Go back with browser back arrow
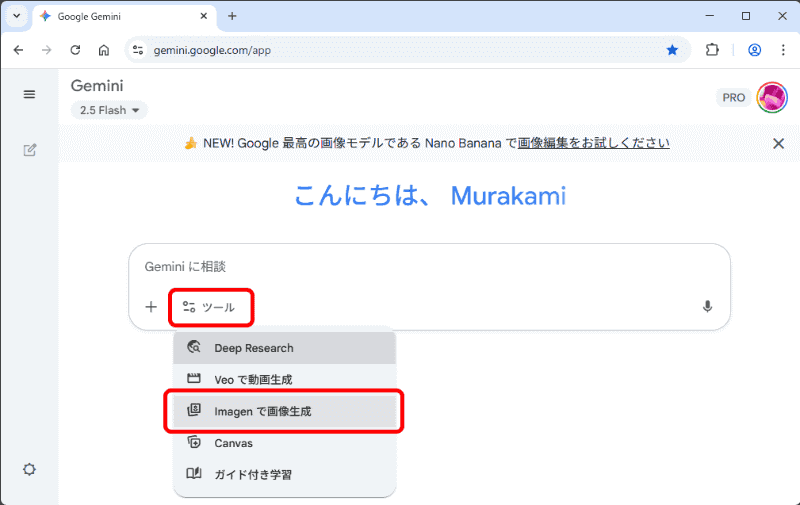This screenshot has height=505, width=800. tap(18, 50)
